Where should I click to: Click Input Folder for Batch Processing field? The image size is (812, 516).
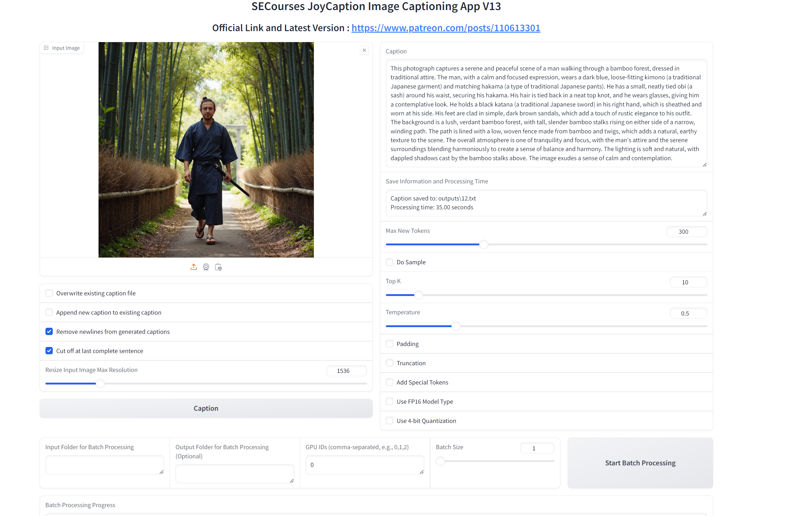[104, 465]
